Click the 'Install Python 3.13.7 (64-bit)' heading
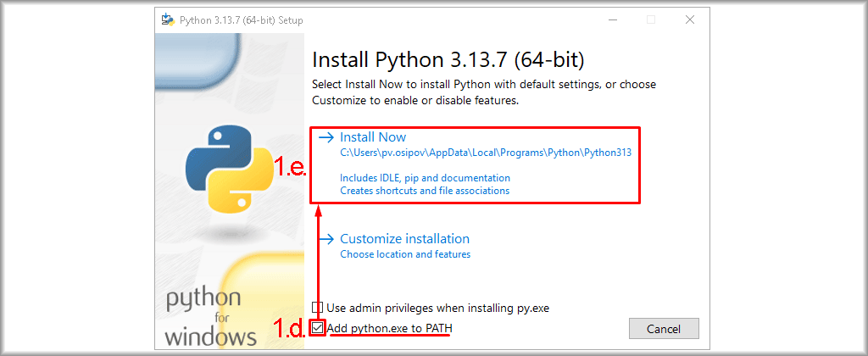 (448, 60)
